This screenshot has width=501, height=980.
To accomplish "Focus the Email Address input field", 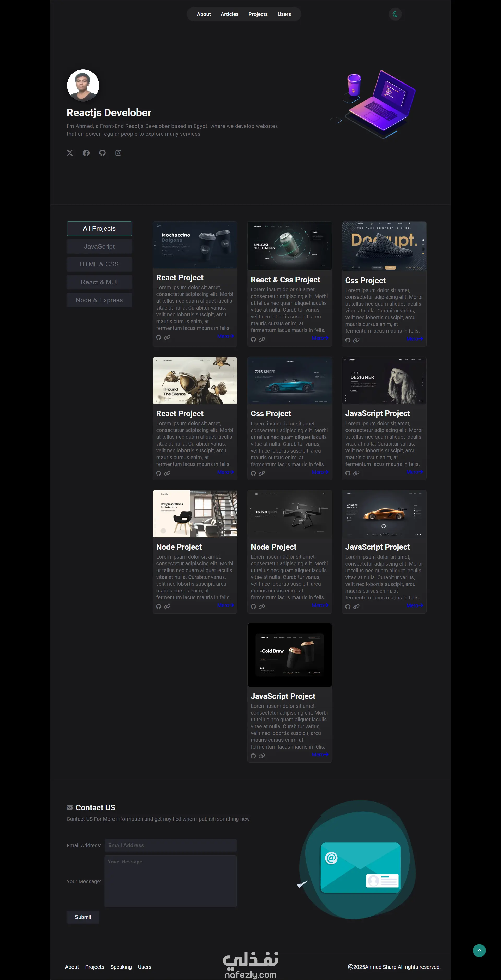I will (x=170, y=845).
